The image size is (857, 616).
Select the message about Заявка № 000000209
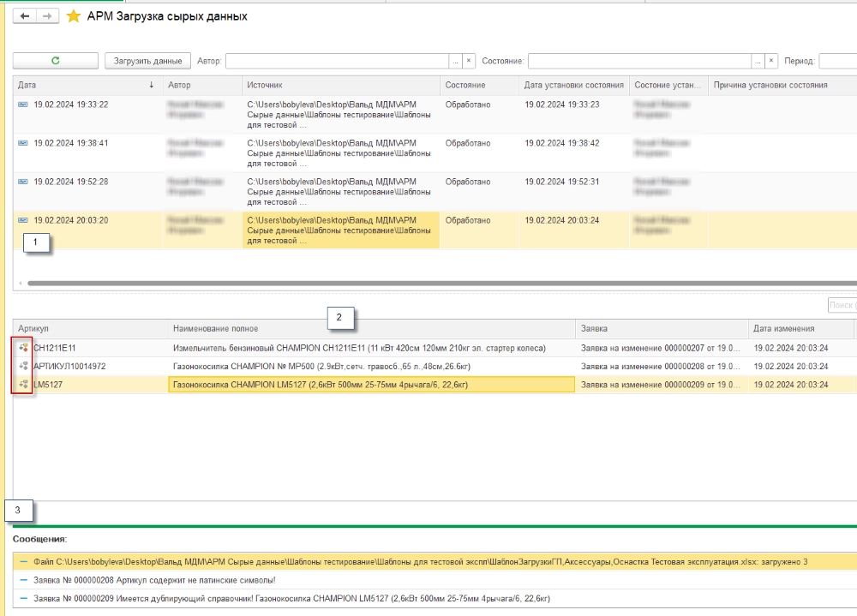coord(435,599)
